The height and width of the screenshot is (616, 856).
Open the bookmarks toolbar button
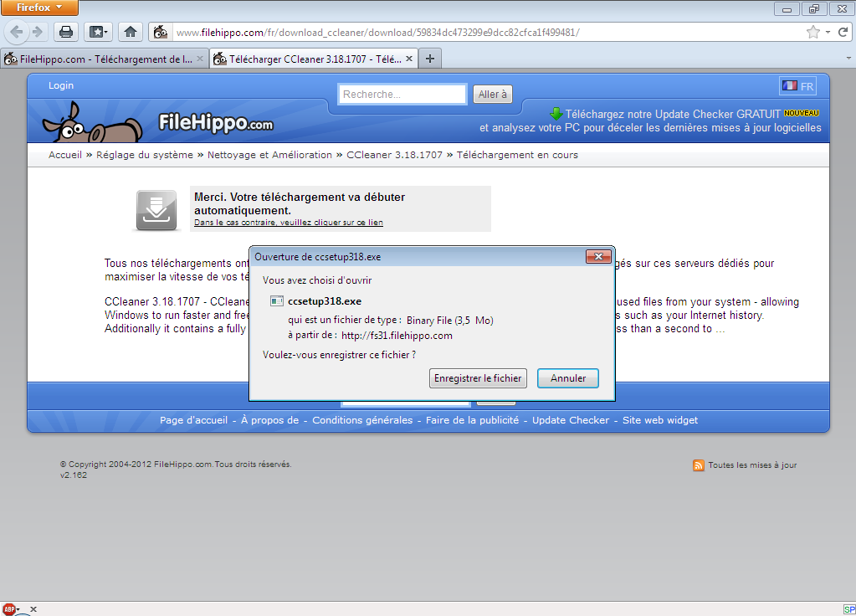pos(98,32)
